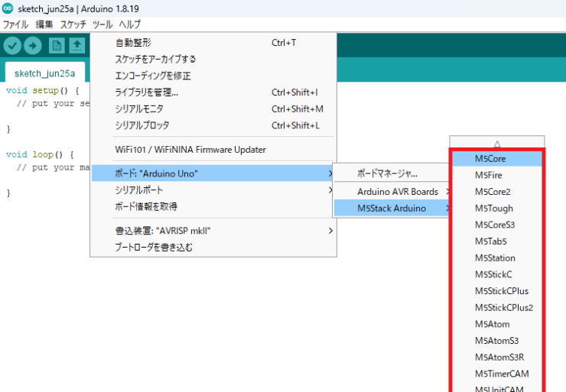
Task: Select WiFi101 / WiFiNINA Firmware Updater
Action: pos(213,150)
